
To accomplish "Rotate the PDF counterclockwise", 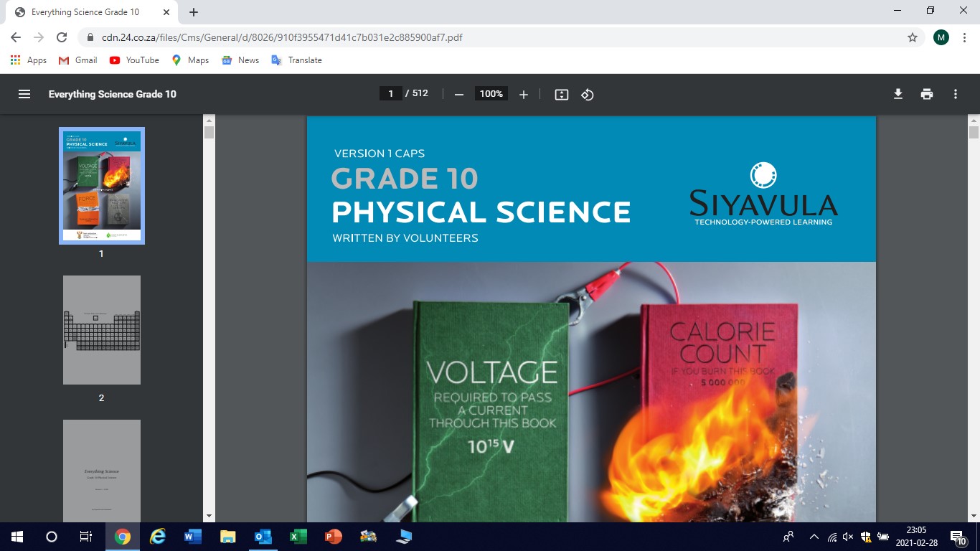I will pyautogui.click(x=588, y=95).
